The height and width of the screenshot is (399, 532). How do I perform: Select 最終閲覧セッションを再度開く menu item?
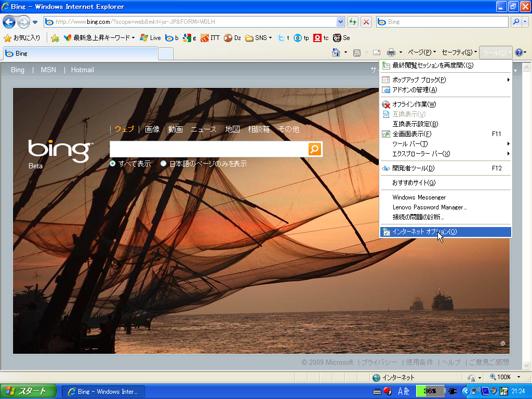pos(445,65)
